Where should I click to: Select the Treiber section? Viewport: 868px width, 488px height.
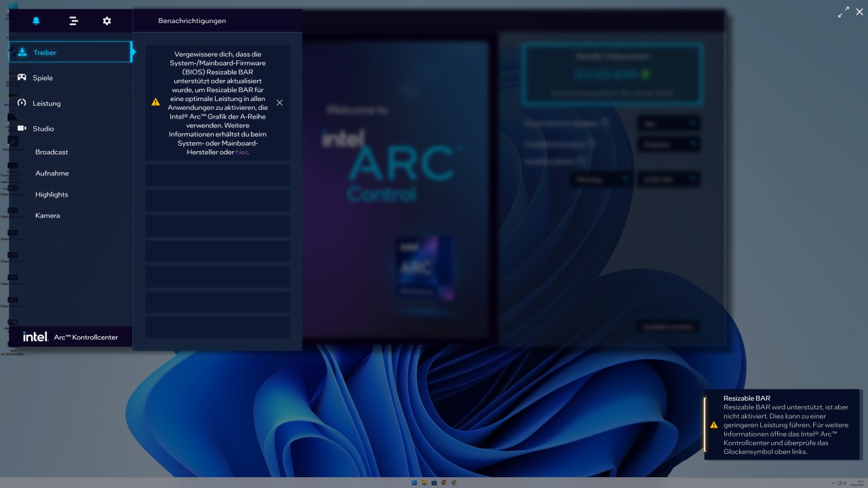click(x=70, y=52)
